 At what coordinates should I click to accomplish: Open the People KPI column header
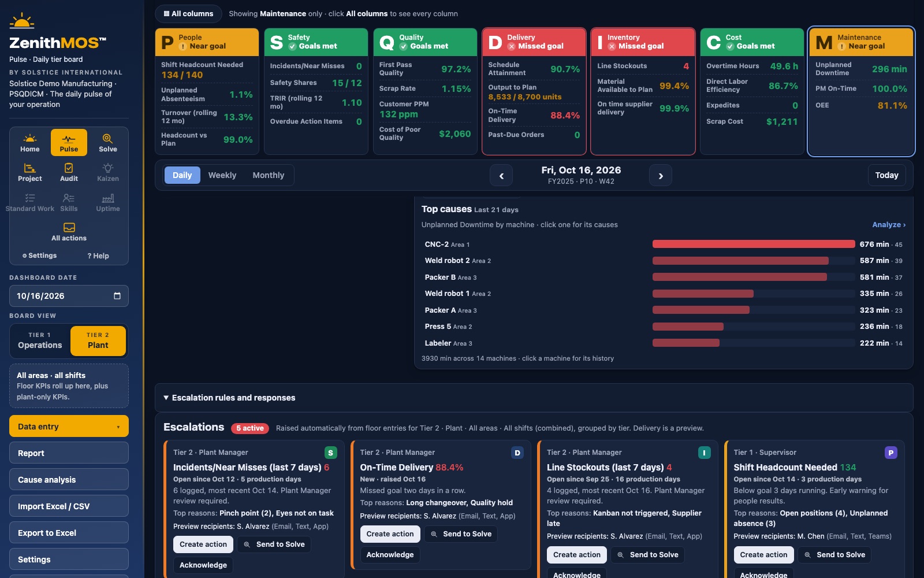click(x=207, y=42)
